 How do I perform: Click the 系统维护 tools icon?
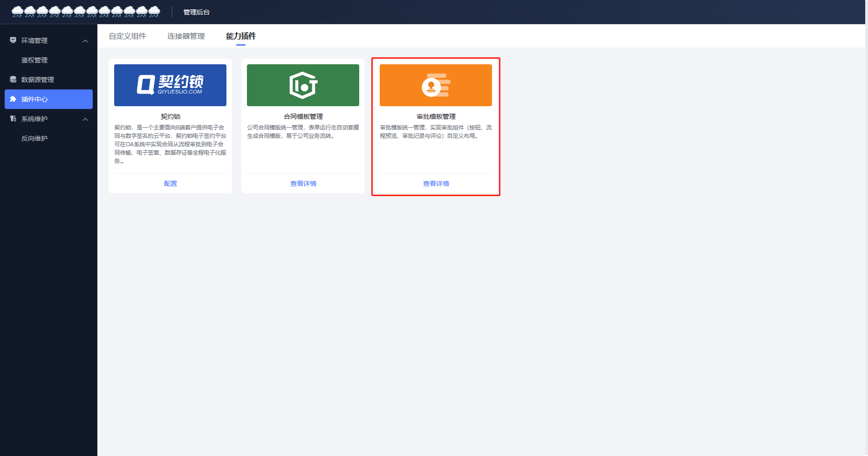point(13,119)
